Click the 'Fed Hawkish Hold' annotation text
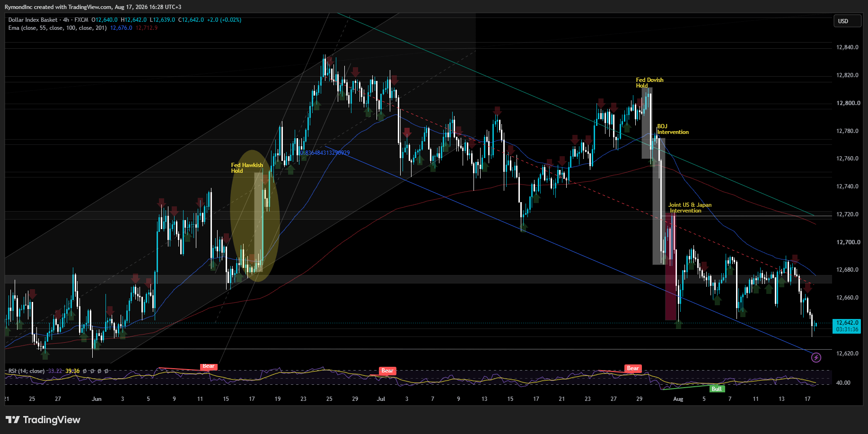Viewport: 868px width, 434px height. (x=246, y=168)
